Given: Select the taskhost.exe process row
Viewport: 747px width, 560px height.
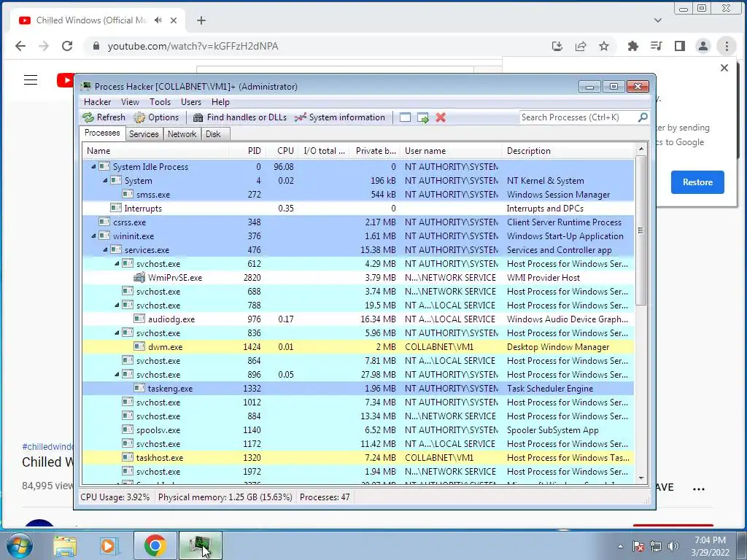Looking at the screenshot, I should point(357,458).
